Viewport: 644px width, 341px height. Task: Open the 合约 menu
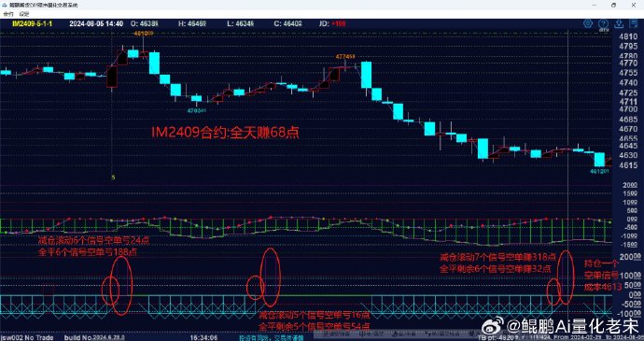pyautogui.click(x=8, y=14)
